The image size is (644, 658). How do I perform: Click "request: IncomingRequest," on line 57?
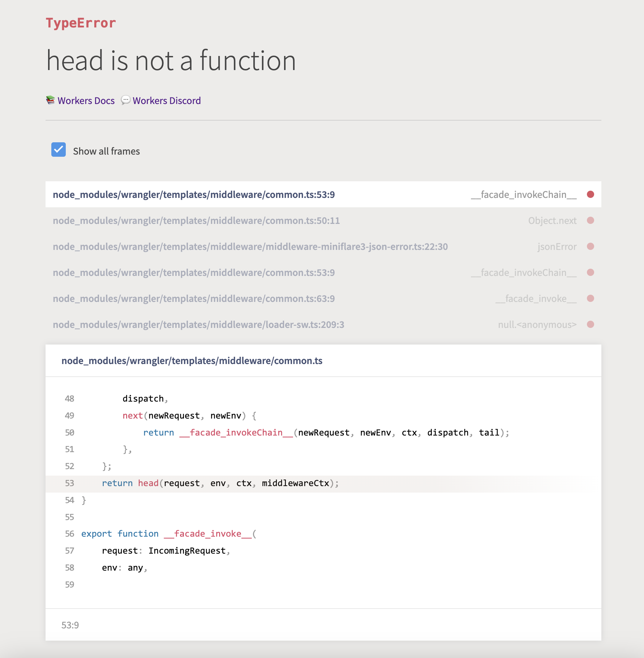tap(166, 551)
